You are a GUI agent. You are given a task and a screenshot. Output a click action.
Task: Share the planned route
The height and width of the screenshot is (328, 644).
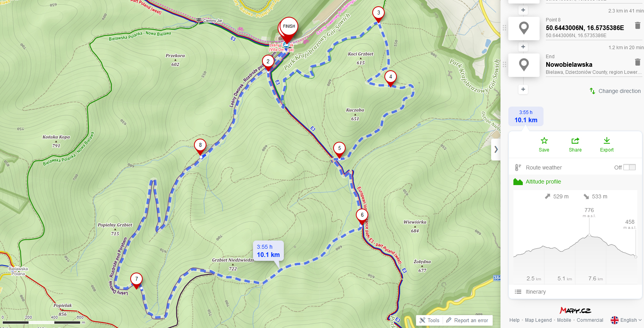tap(575, 144)
